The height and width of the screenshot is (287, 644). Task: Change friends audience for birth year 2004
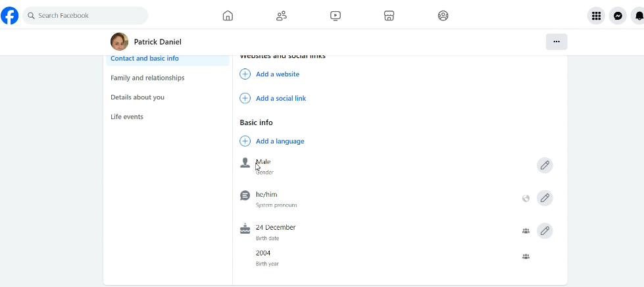(x=526, y=257)
